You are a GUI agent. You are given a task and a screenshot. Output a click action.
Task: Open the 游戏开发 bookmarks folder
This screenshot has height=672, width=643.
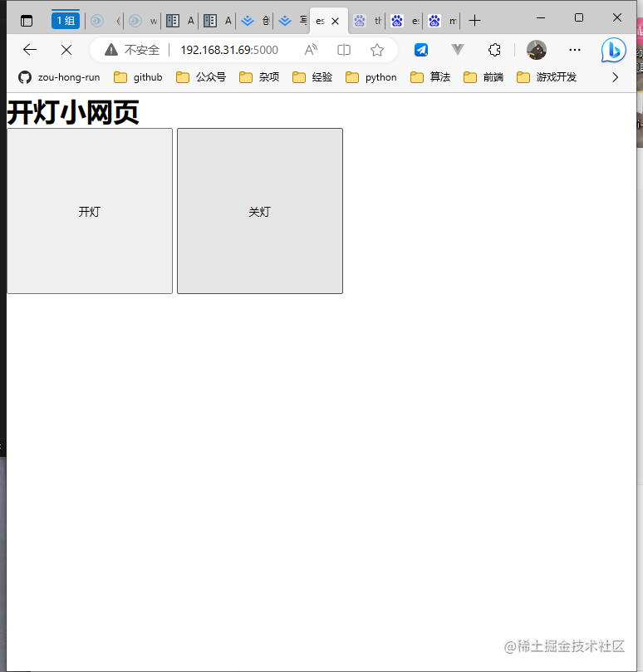[x=547, y=77]
